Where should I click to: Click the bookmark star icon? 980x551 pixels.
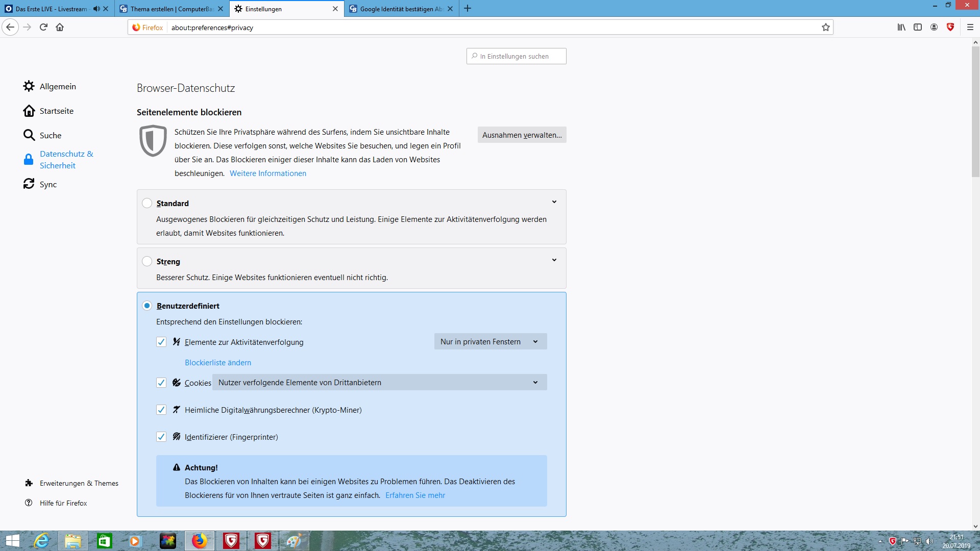pyautogui.click(x=825, y=28)
